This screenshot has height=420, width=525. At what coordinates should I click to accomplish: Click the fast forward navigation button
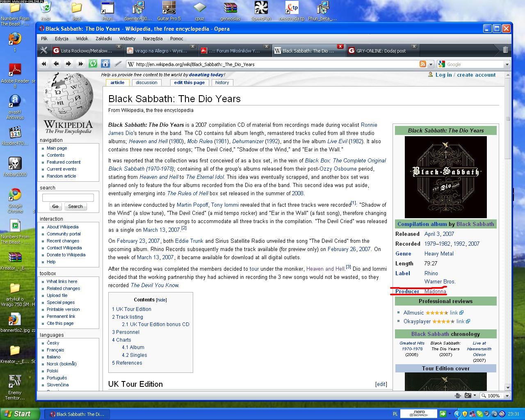tap(81, 64)
